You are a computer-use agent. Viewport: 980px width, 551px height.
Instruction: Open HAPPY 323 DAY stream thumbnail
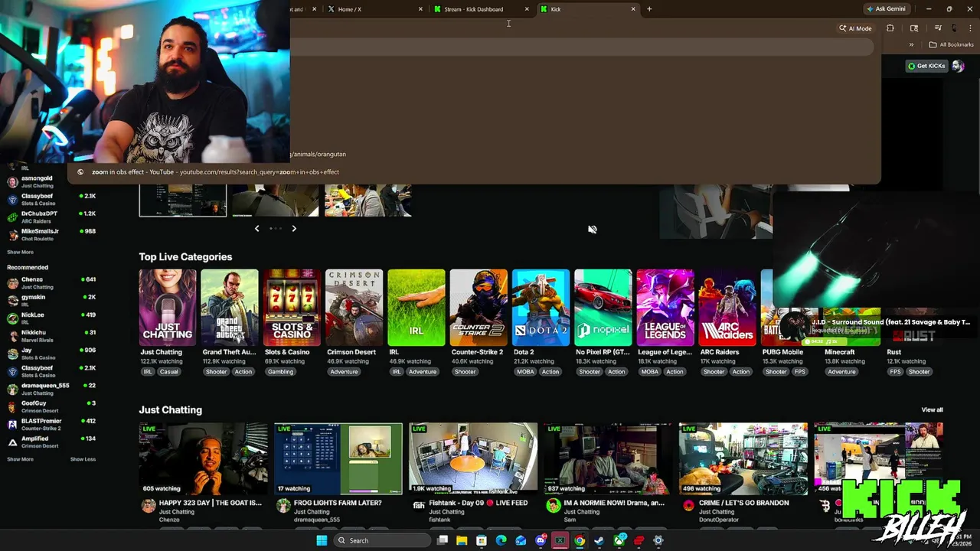pos(203,458)
